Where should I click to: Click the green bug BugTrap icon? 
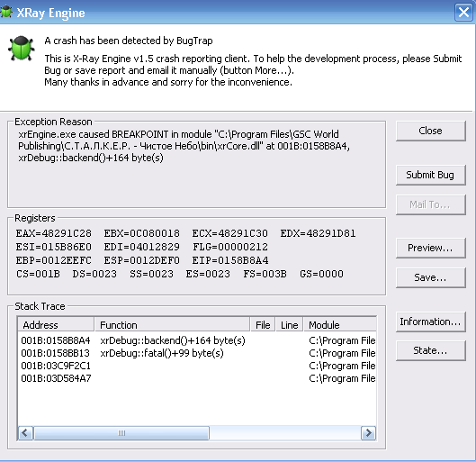click(21, 48)
